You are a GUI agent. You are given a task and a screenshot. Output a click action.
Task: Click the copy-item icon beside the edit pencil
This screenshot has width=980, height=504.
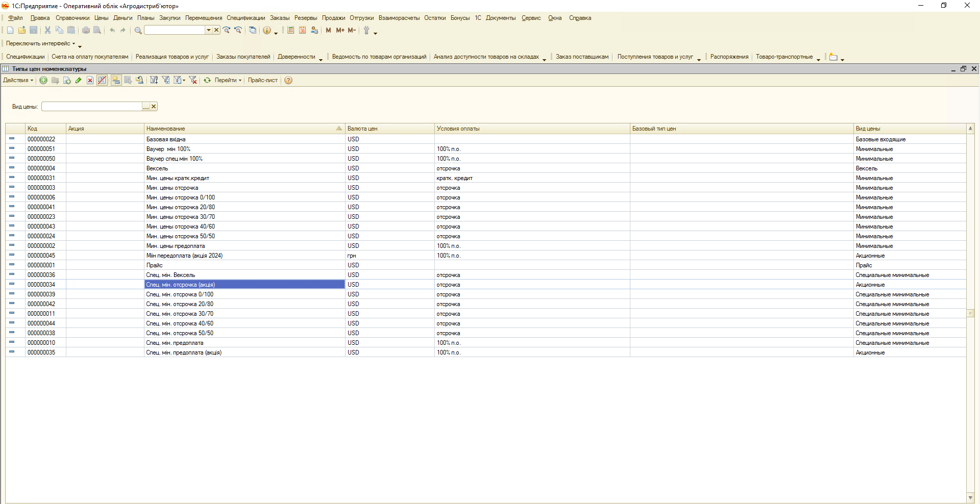tap(67, 81)
